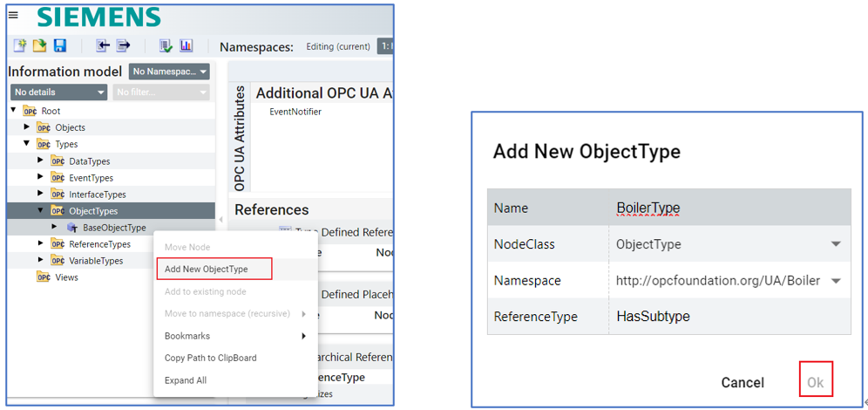Click the collapse arrow on the panel splitter
The width and height of the screenshot is (868, 410).
pyautogui.click(x=220, y=220)
